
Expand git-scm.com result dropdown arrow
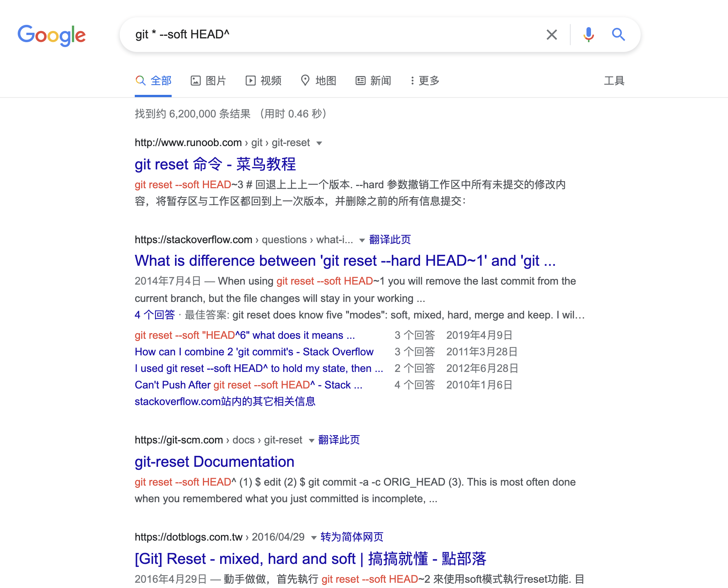click(x=311, y=440)
